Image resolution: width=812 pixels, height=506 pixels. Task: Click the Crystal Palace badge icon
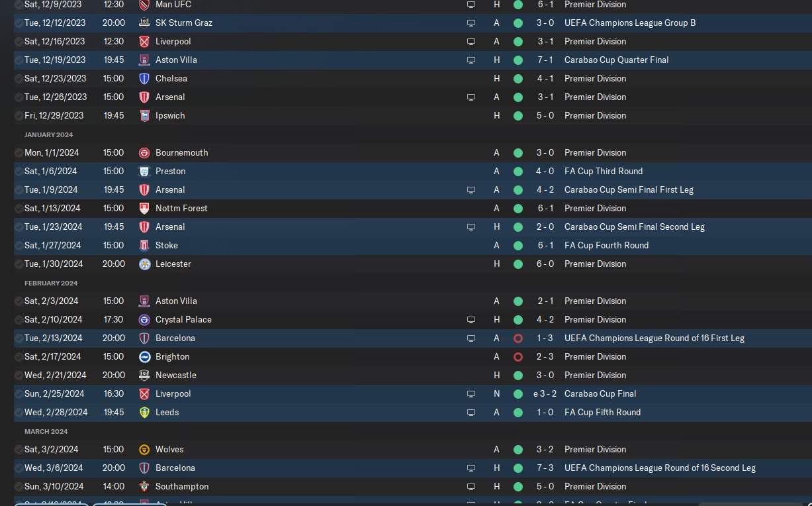coord(144,319)
